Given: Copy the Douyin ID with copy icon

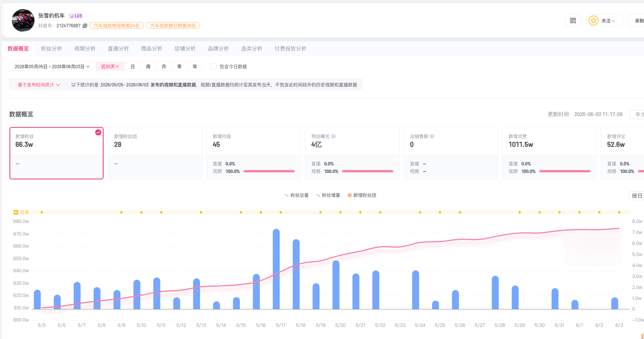Looking at the screenshot, I should [85, 26].
